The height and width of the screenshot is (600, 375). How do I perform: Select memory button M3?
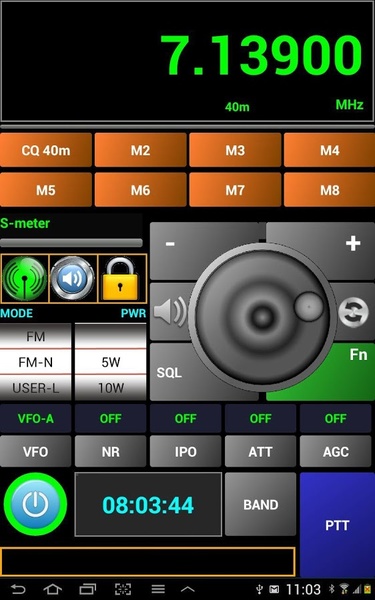pos(235,150)
